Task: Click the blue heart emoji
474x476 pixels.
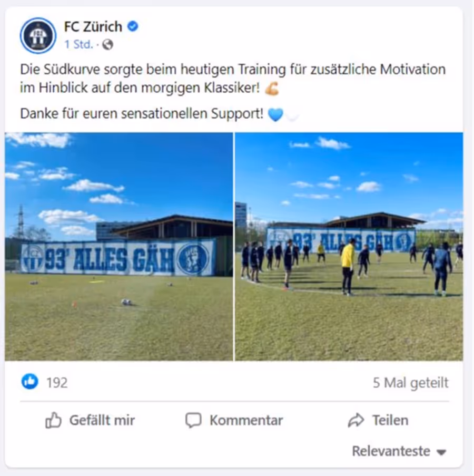Action: [x=275, y=114]
